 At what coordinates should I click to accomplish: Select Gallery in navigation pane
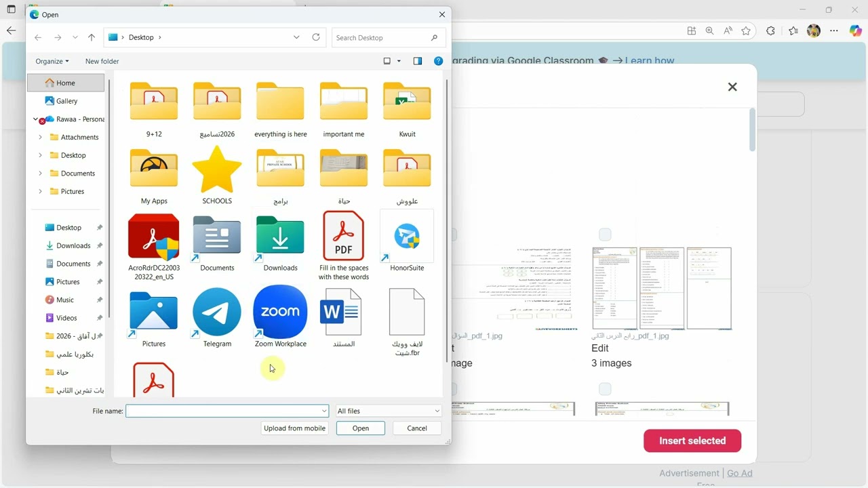66,101
